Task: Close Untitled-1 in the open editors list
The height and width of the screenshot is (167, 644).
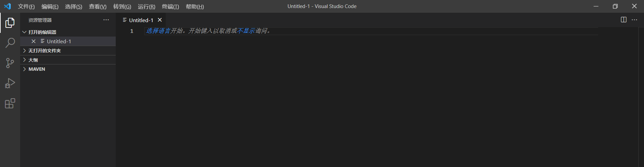Action: [x=34, y=41]
